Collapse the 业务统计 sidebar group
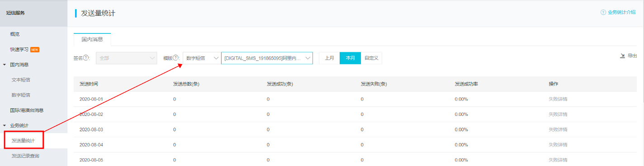Screen dimensions: 644x166 pyautogui.click(x=5, y=125)
